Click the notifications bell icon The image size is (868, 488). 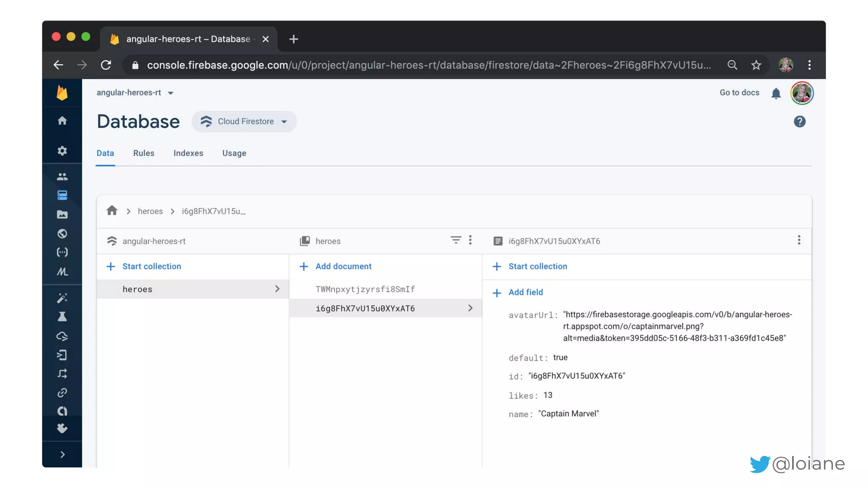coord(776,93)
